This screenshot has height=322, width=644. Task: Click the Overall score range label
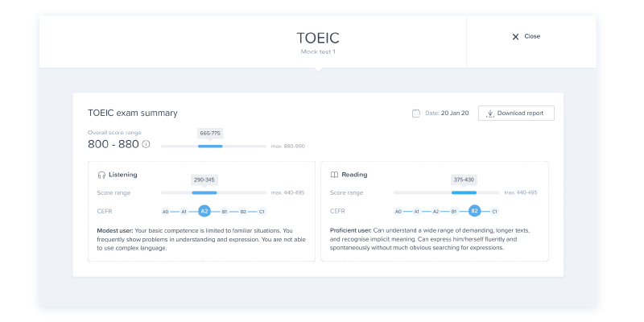[x=114, y=133]
